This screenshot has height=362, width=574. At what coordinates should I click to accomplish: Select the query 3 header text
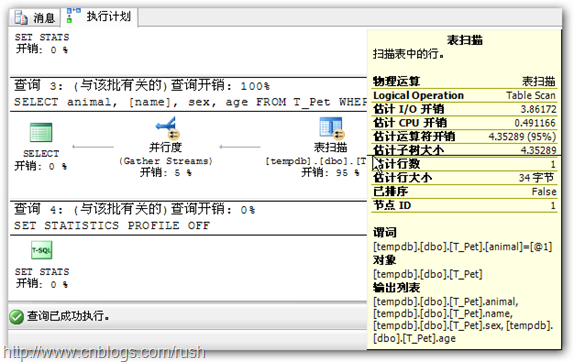tap(142, 86)
